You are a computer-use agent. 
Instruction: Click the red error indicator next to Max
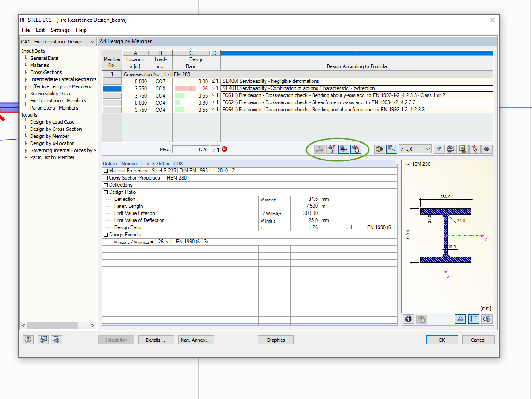[x=224, y=149]
